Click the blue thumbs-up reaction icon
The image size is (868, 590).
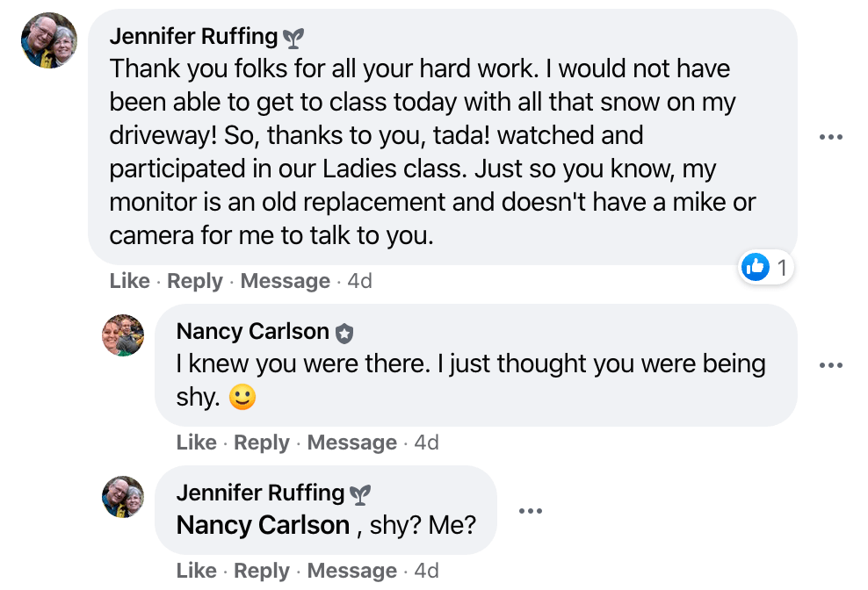pos(756,267)
